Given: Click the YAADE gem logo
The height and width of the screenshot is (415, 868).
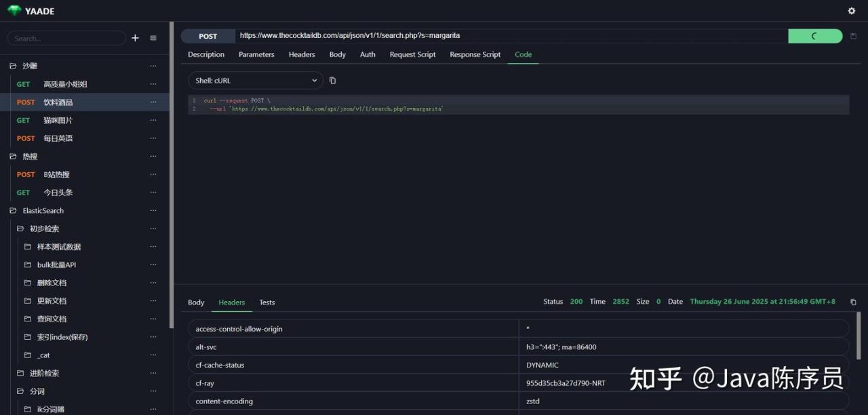Looking at the screenshot, I should tap(14, 11).
